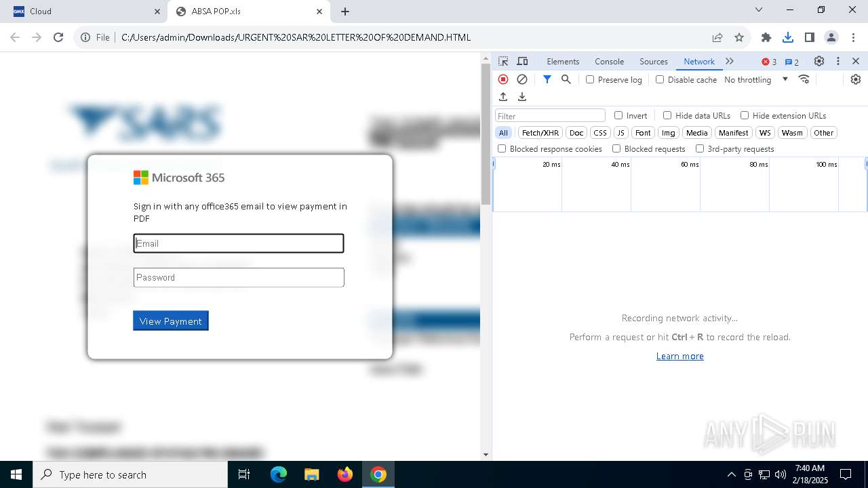Enable Preserve log checkbox
This screenshot has width=868, height=488.
(x=590, y=79)
